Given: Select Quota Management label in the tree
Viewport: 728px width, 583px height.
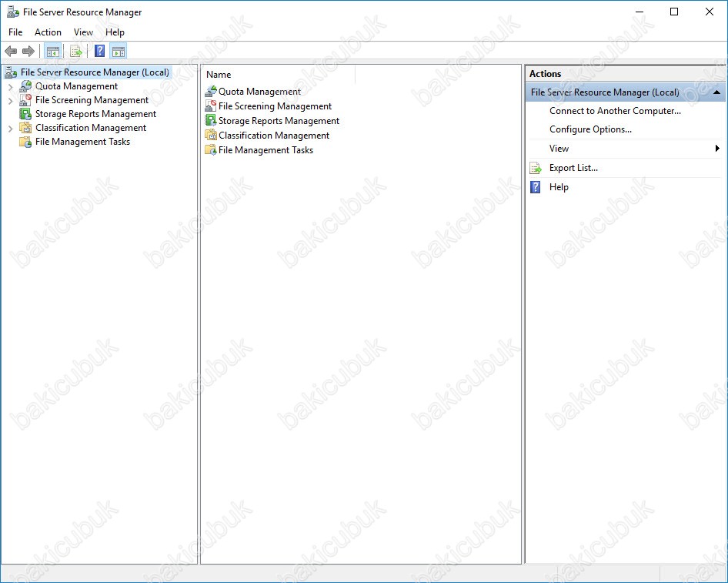Looking at the screenshot, I should [x=76, y=86].
